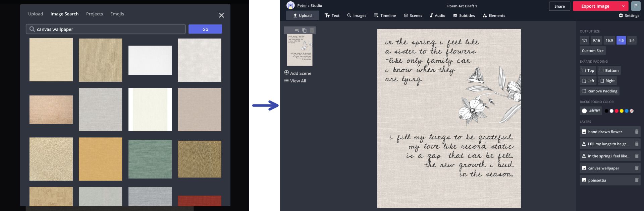Image resolution: width=644 pixels, height=211 pixels.
Task: Click the magnifier icon in the search box
Action: 32,29
